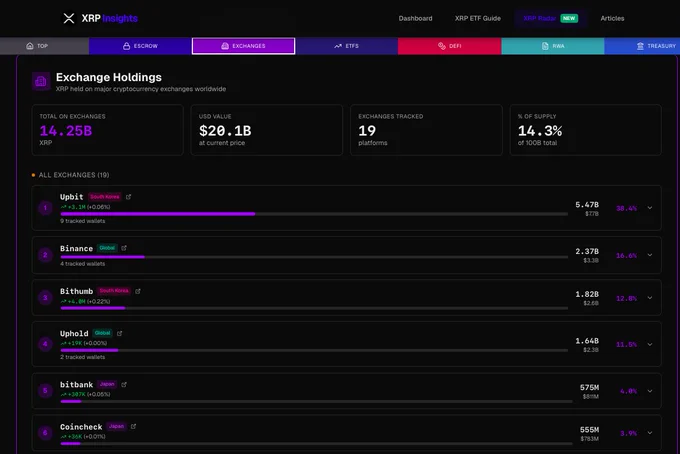Expand the Binance row chevron
The height and width of the screenshot is (454, 680).
coord(650,255)
